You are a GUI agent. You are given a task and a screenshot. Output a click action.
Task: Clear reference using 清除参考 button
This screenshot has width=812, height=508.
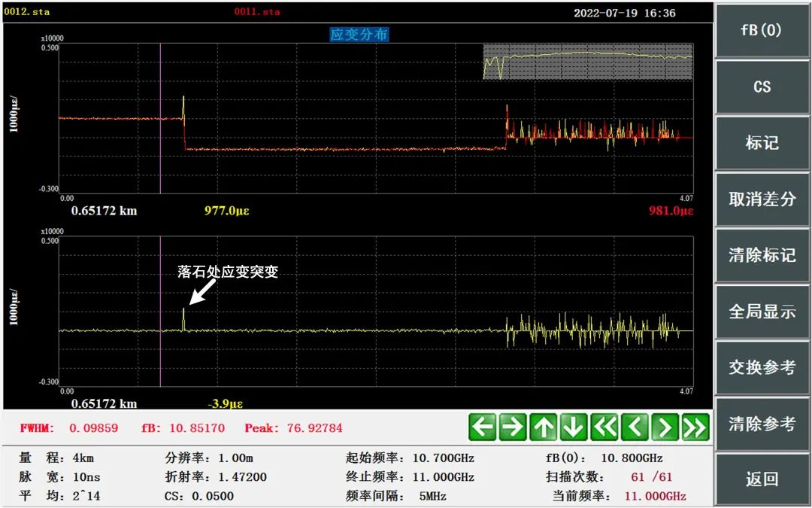(x=762, y=424)
